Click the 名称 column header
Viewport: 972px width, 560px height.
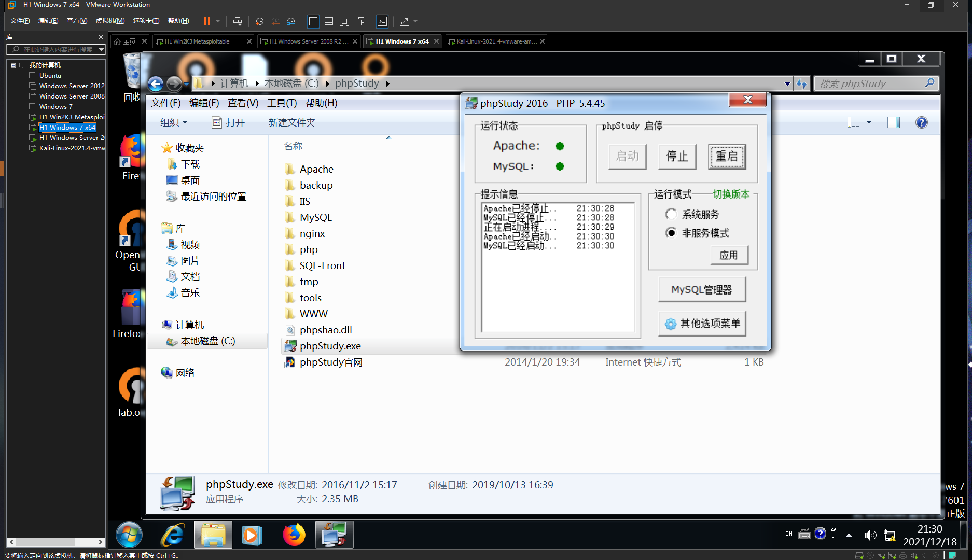tap(293, 146)
